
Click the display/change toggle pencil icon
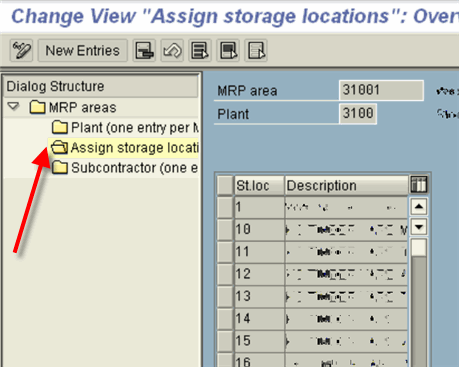click(x=21, y=51)
